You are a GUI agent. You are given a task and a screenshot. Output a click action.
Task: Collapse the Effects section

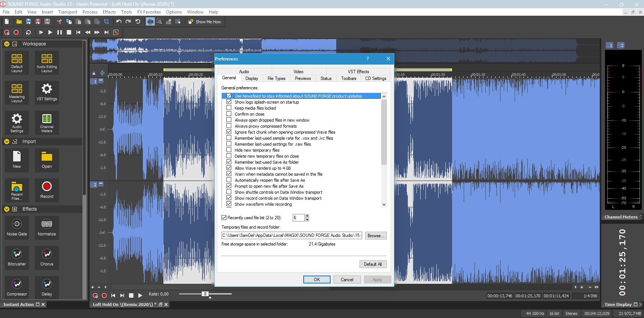pos(6,209)
